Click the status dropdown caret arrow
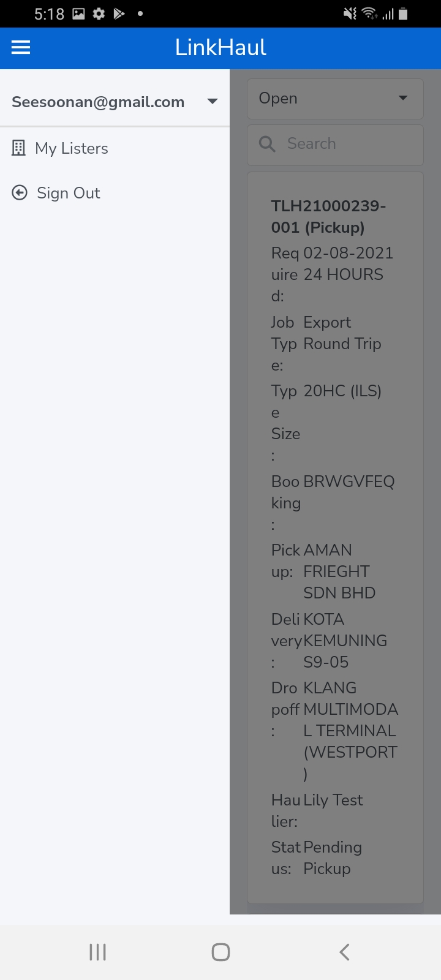Viewport: 441px width, 980px height. pos(403,98)
